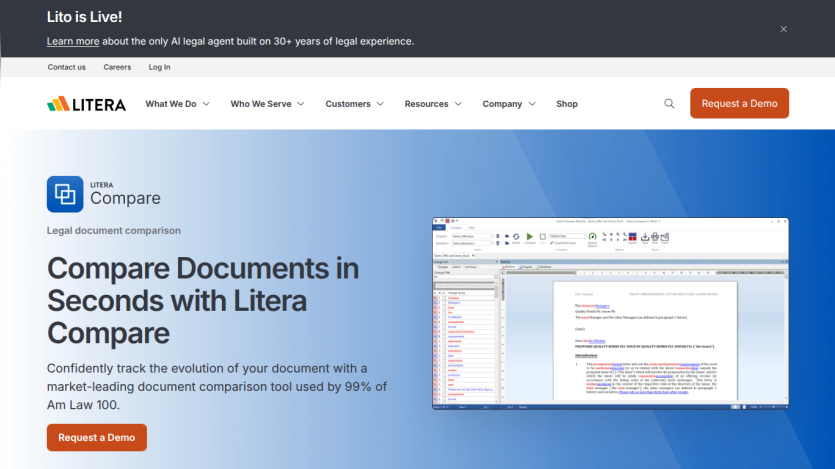Click the Log In link
The image size is (835, 469).
159,67
